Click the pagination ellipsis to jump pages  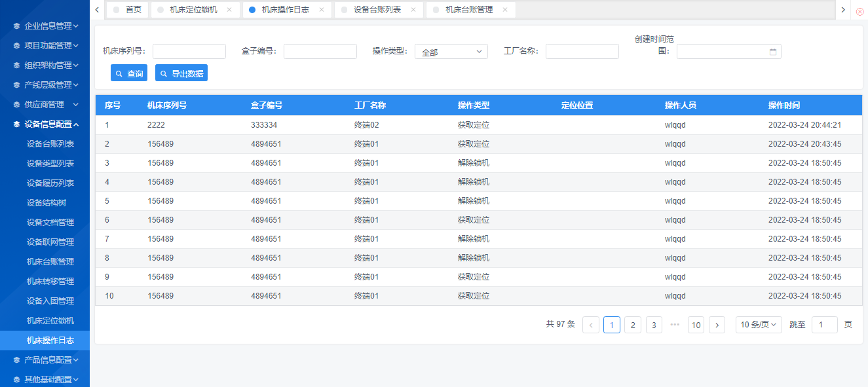675,325
